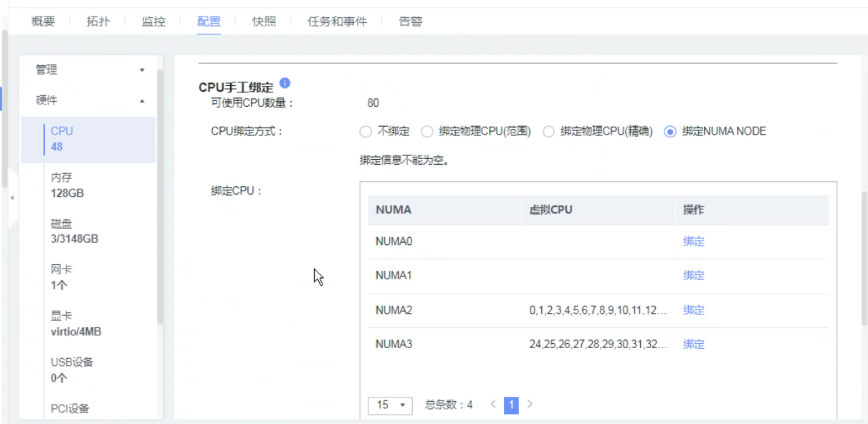868x424 pixels.
Task: Click 绑定 link for NUMA0 row
Action: (x=693, y=242)
